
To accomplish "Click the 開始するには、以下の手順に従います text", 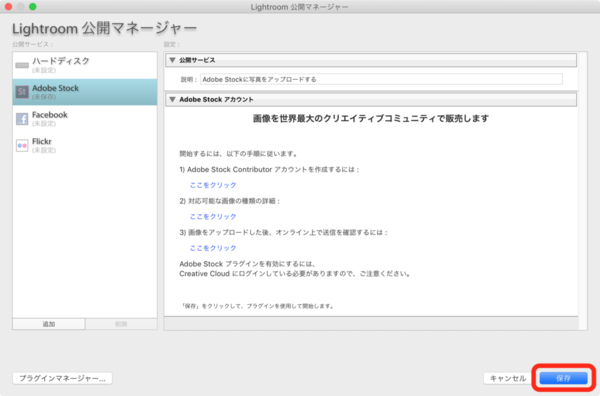I will (x=238, y=154).
